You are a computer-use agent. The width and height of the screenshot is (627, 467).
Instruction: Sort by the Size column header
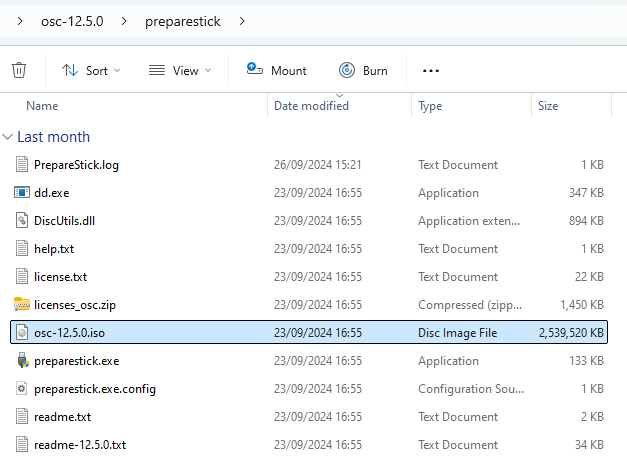click(548, 106)
